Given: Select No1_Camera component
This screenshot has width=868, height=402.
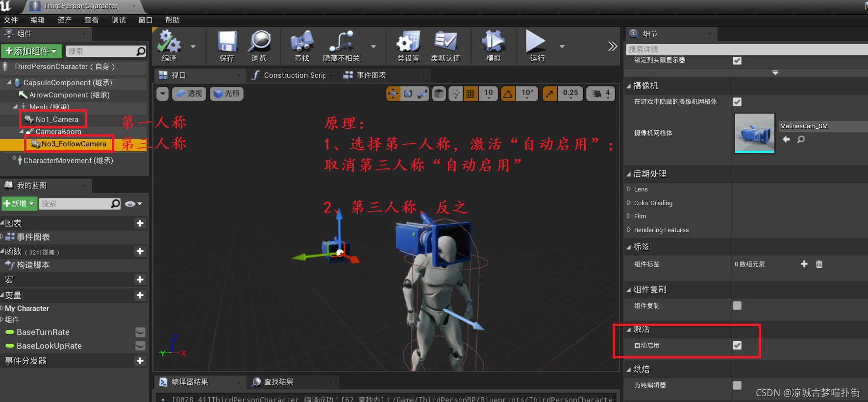Looking at the screenshot, I should 57,119.
